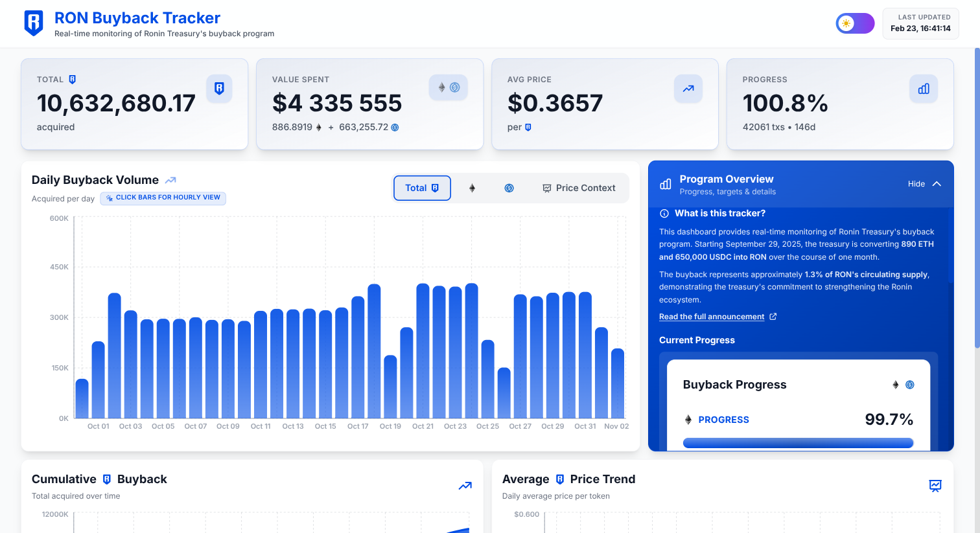Click the info icon beside 'What is this tracker?'

point(664,214)
